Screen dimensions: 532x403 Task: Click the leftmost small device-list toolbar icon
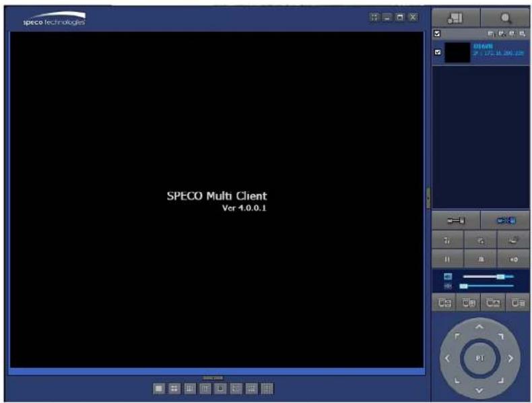point(491,34)
